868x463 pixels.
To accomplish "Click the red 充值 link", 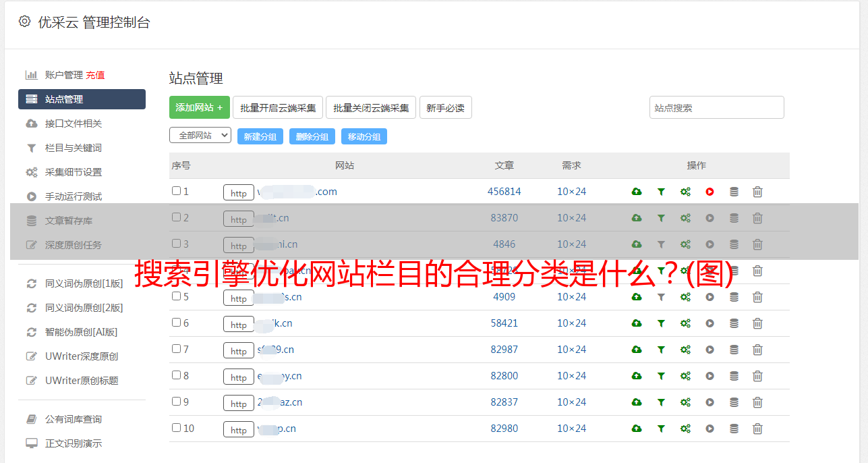I will (95, 75).
